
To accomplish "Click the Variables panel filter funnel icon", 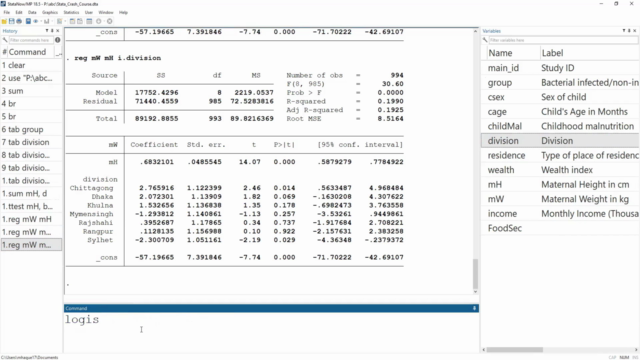I will [x=624, y=31].
